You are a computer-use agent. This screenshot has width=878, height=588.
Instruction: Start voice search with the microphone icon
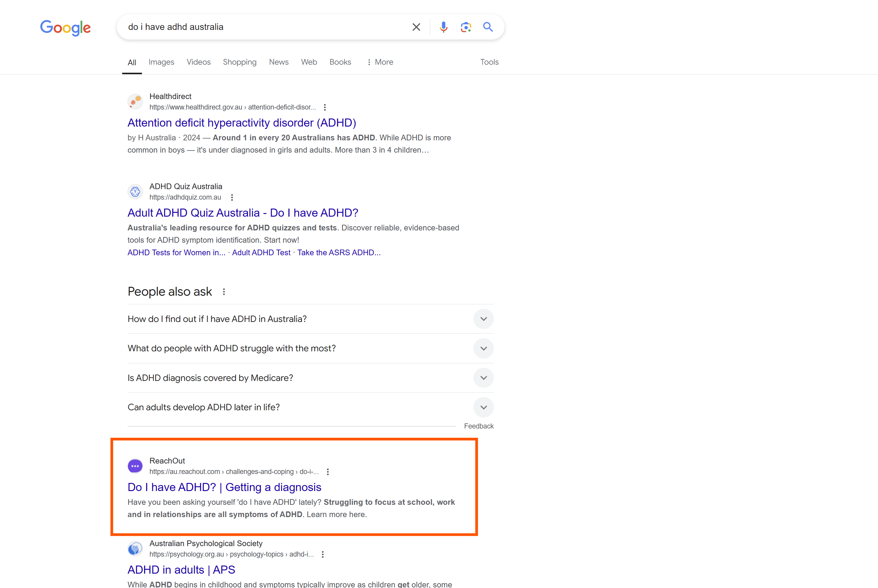[x=443, y=27]
